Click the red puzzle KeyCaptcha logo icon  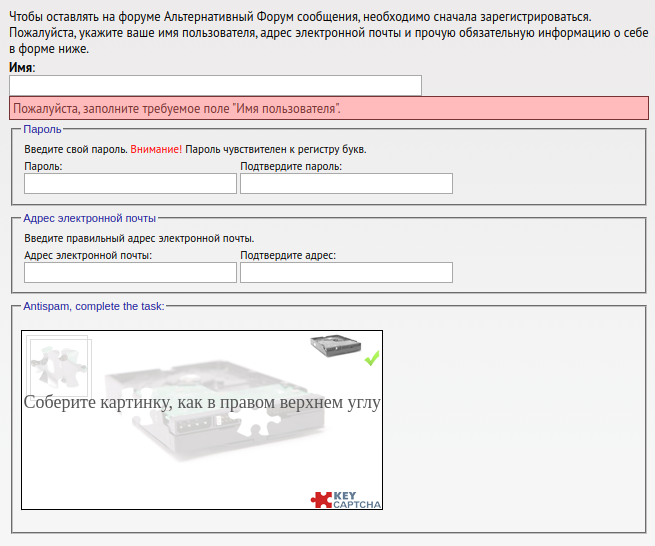point(321,499)
